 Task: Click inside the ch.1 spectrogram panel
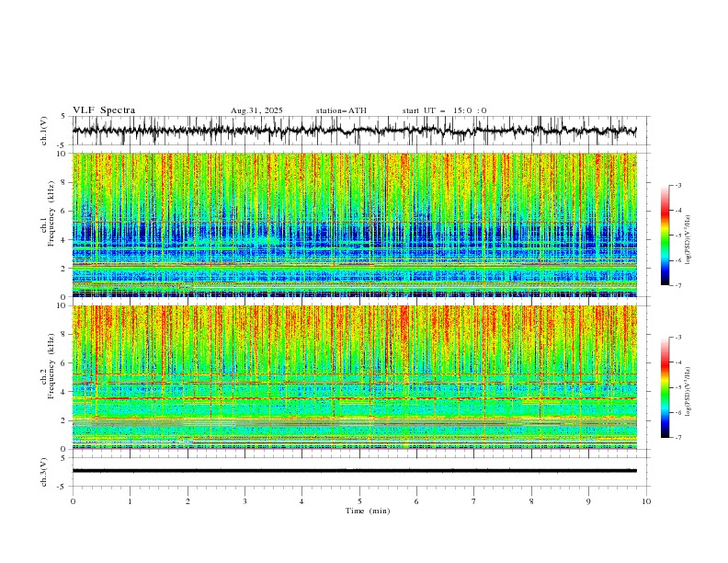pos(355,224)
